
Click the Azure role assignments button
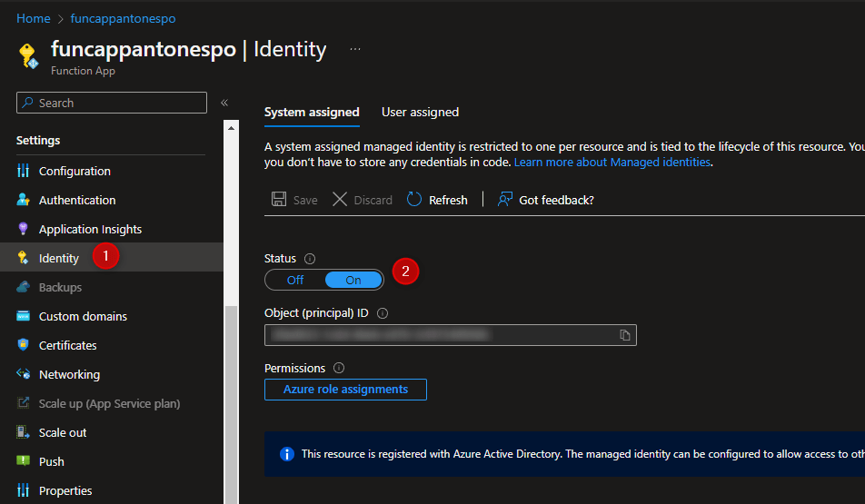(x=345, y=390)
